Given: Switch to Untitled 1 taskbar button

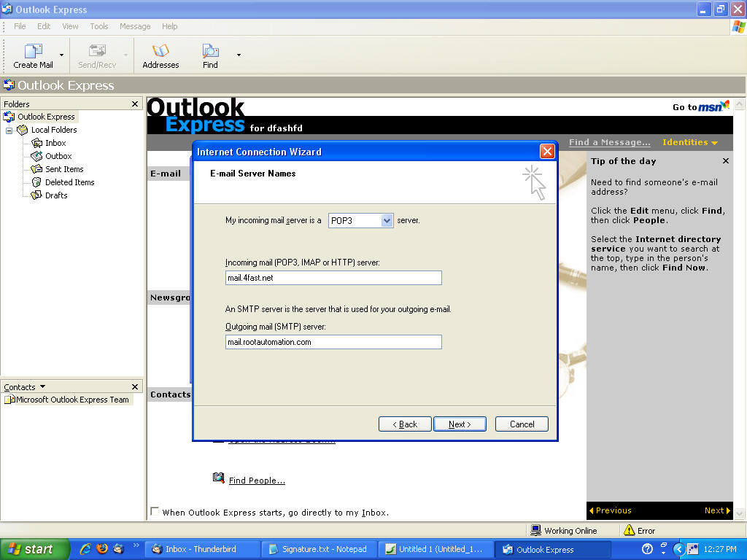Looking at the screenshot, I should (436, 549).
